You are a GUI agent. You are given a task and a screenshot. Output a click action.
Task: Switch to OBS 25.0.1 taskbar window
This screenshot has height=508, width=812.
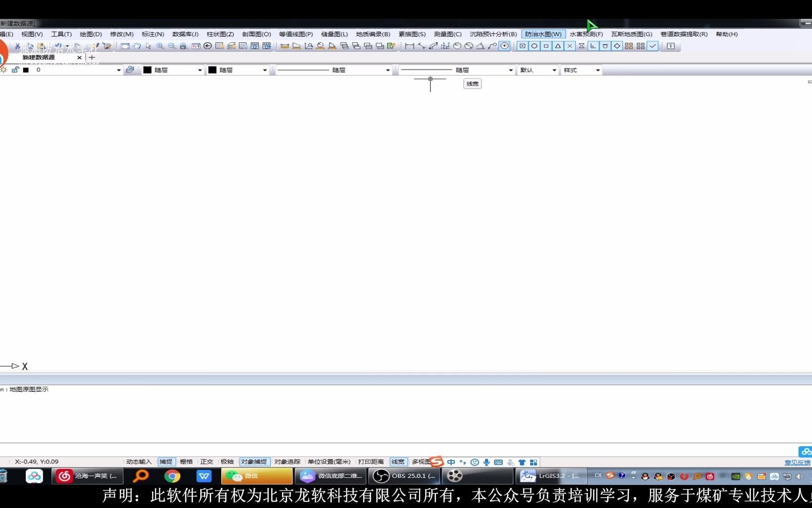pos(404,476)
